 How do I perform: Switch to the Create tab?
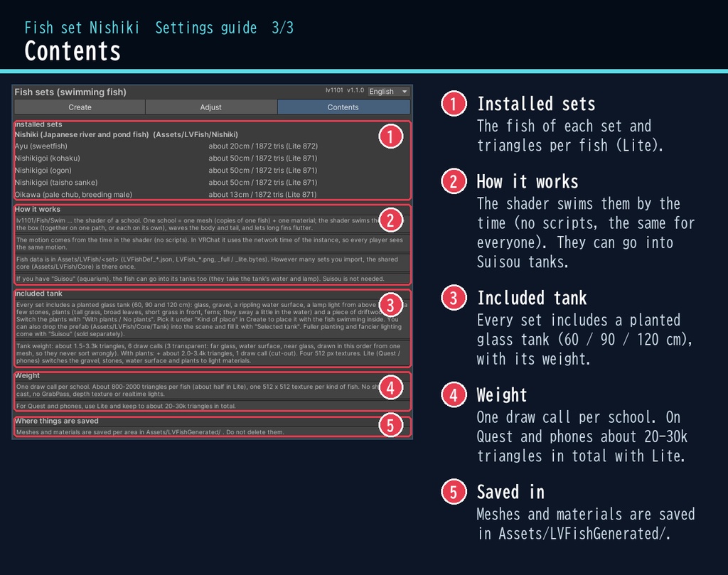click(x=80, y=107)
